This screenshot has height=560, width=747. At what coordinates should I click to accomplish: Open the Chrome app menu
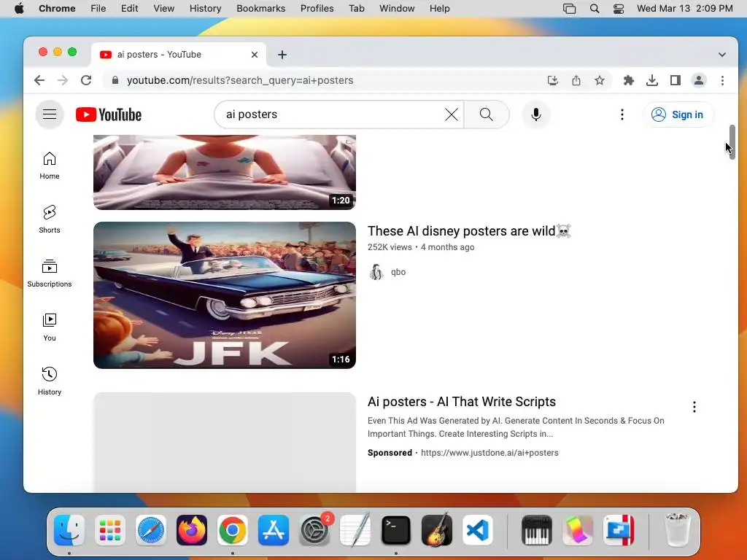click(x=57, y=9)
